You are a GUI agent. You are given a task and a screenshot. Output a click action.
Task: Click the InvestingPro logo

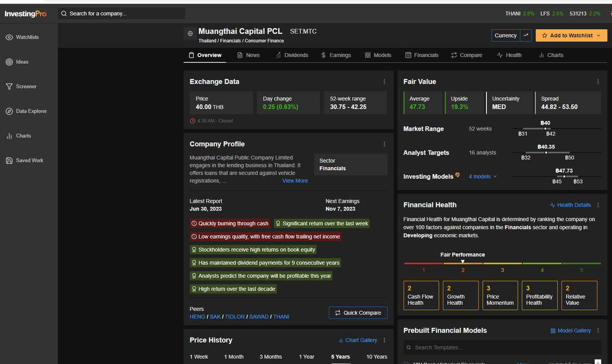[25, 14]
